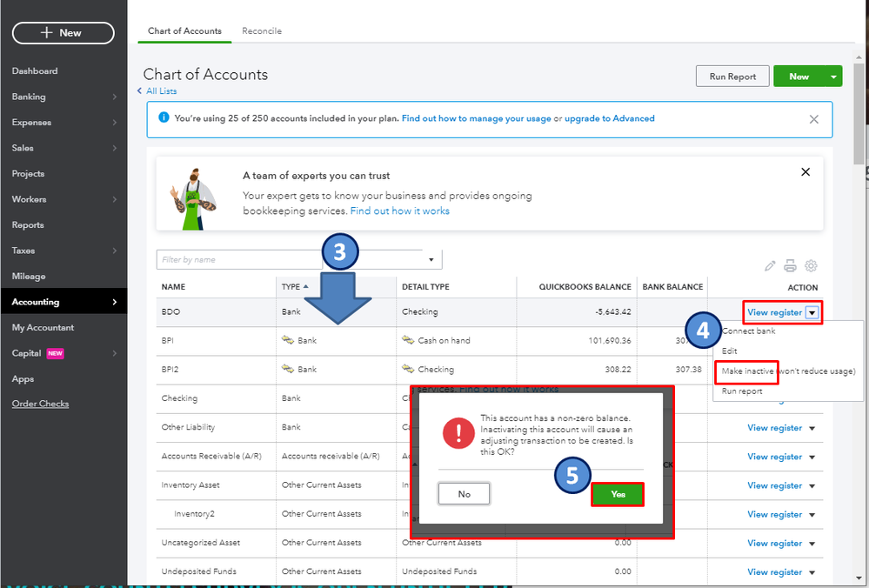Click the plus New button in sidebar

64,33
